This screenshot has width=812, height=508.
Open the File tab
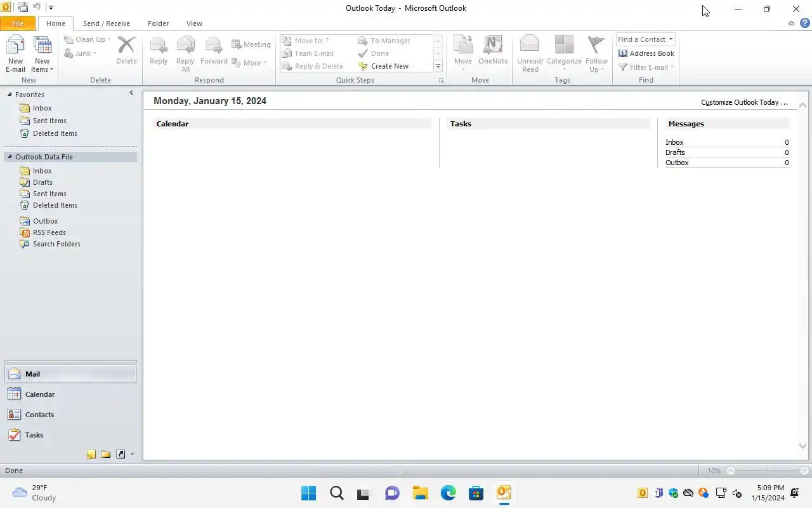(18, 23)
